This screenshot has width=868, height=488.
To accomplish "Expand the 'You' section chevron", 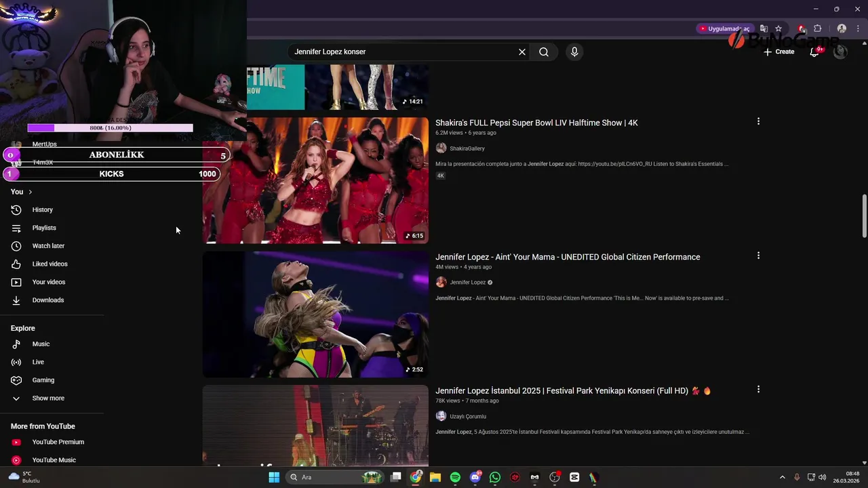I will coord(30,192).
